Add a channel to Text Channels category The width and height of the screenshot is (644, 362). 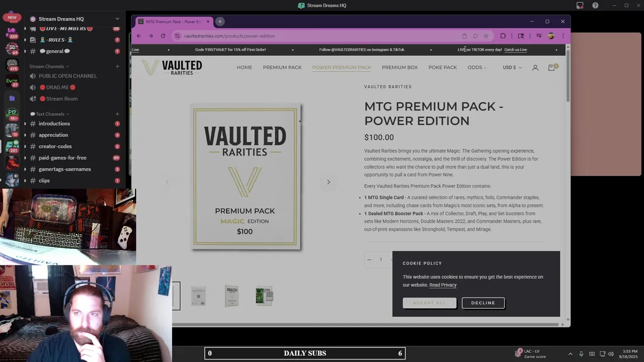(117, 114)
